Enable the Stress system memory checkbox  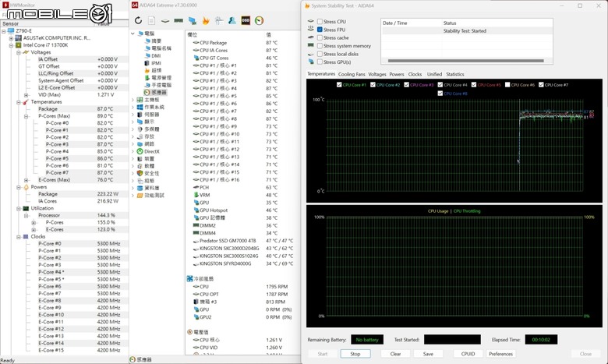click(320, 46)
